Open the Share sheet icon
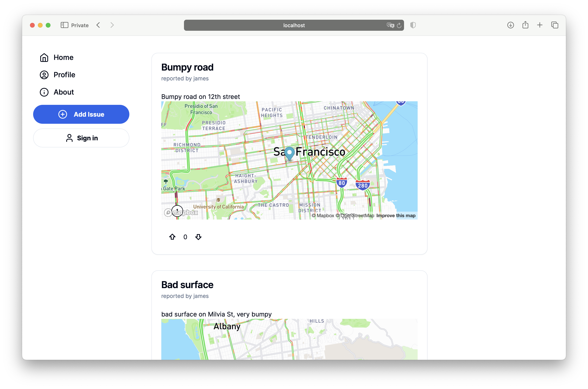588x389 pixels. coord(525,25)
